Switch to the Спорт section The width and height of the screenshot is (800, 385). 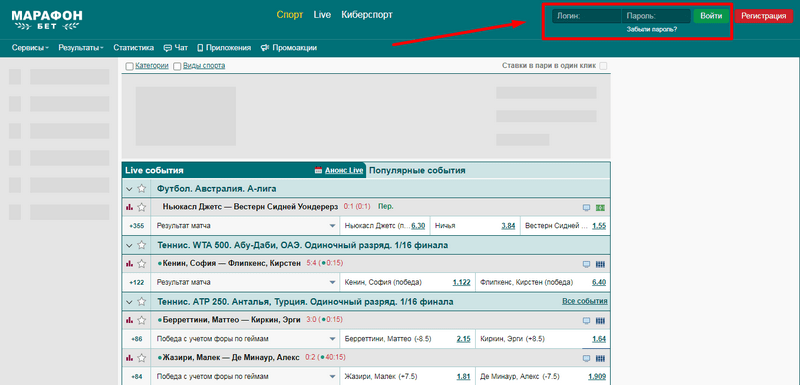290,15
